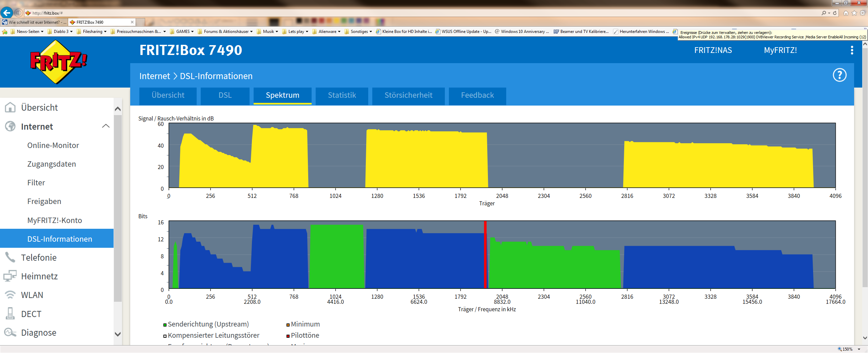Screen dimensions: 868x353
Task: Click the orange Minimum legend swatch
Action: (x=288, y=325)
